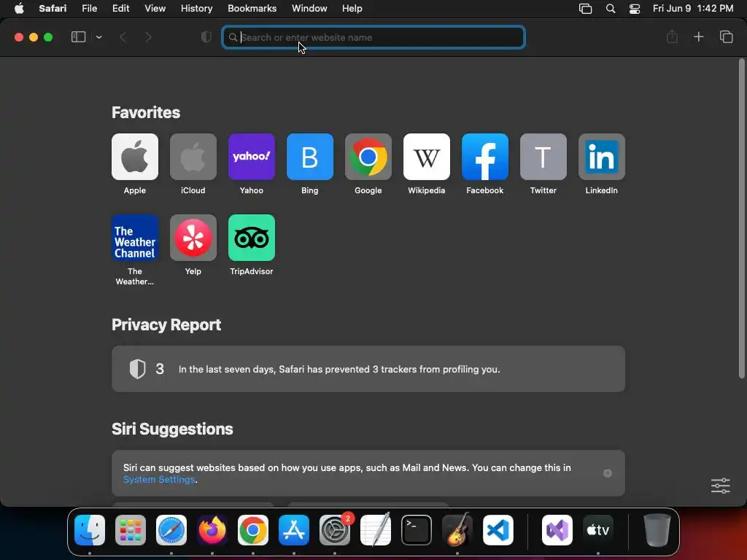Viewport: 747px width, 560px height.
Task: Click the Safari icon in the Dock
Action: point(171,530)
